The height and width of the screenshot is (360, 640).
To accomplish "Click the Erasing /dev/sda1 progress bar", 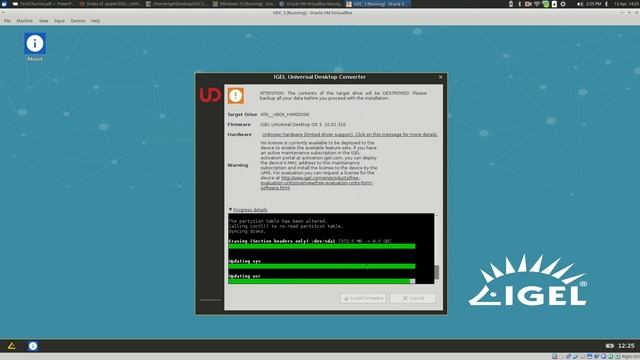I will tap(322, 246).
